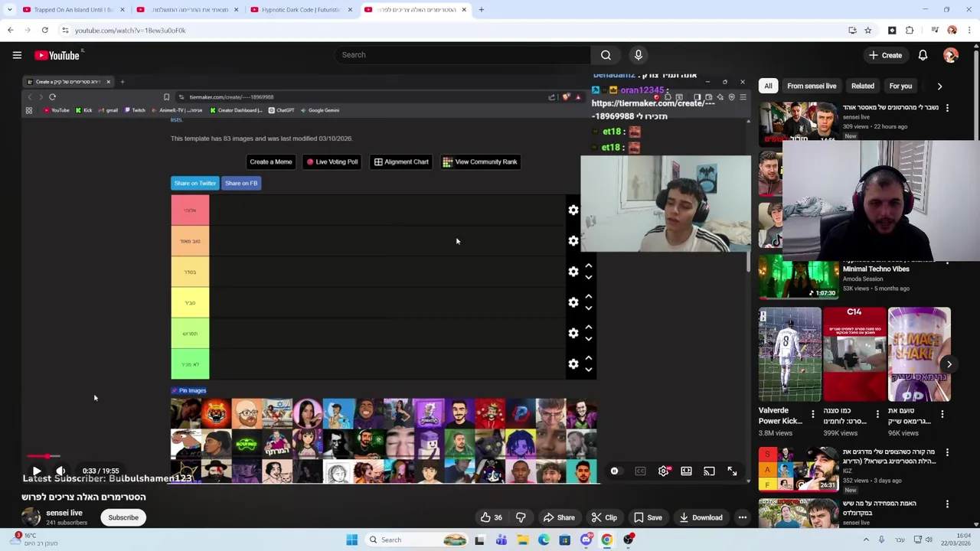The image size is (980, 551).
Task: Open a new browser tab
Action: [481, 10]
